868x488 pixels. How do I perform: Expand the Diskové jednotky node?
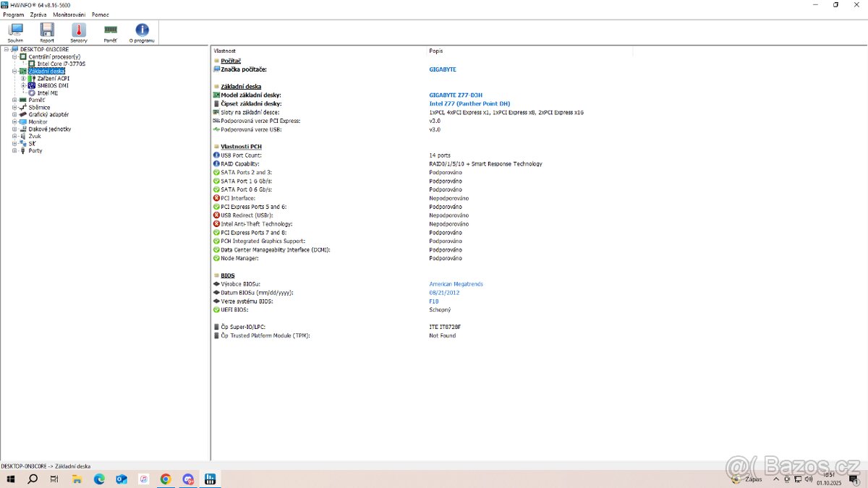click(x=16, y=129)
